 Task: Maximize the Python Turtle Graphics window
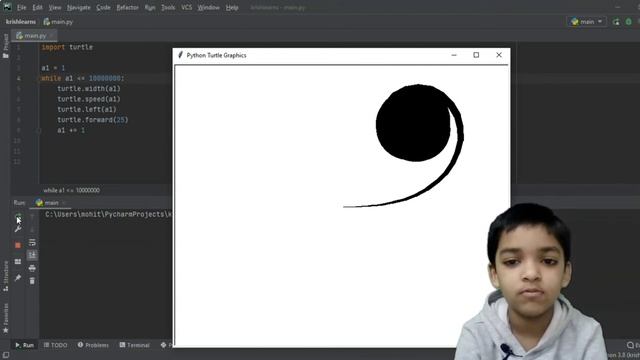[476, 55]
